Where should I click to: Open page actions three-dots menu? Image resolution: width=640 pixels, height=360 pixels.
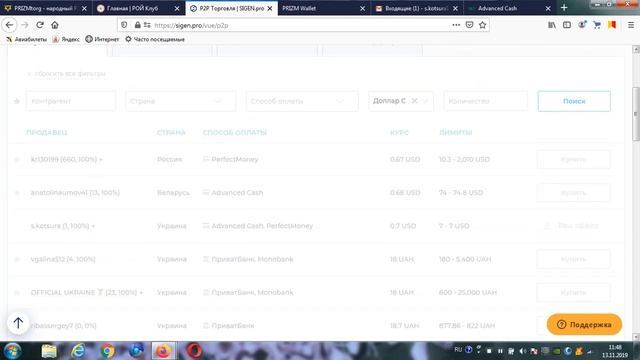pyautogui.click(x=456, y=25)
